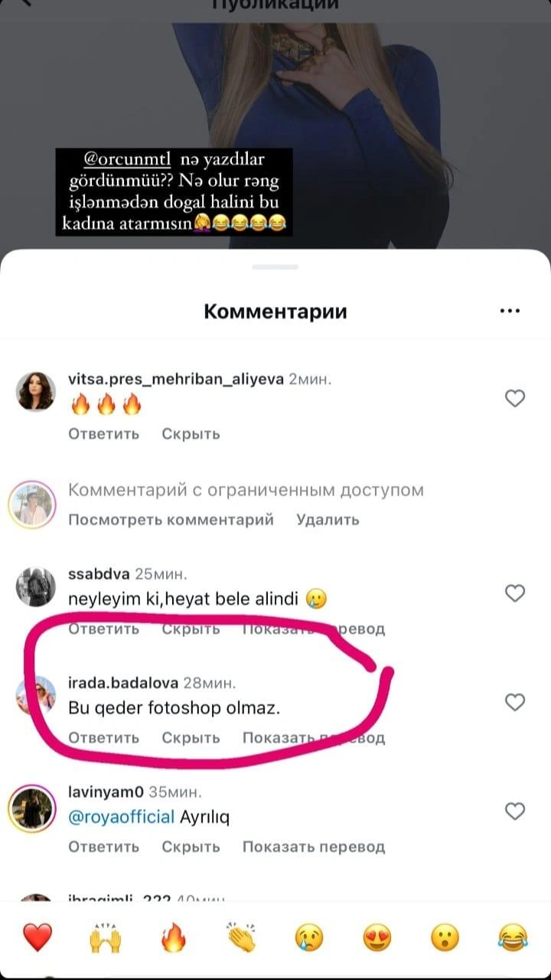Toggle heart on irada.badalova's comment
551x980 pixels.
click(x=516, y=702)
